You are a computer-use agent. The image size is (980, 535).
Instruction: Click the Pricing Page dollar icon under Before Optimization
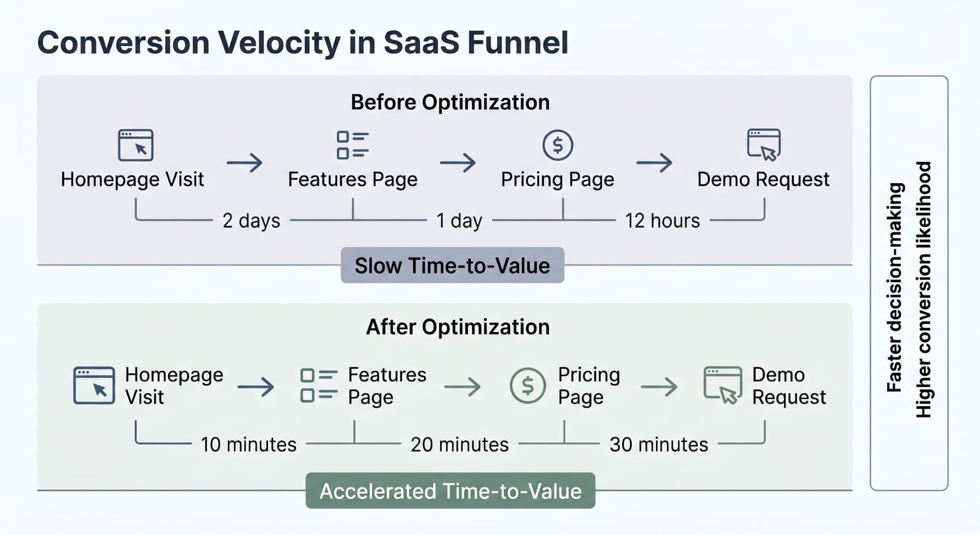tap(558, 145)
